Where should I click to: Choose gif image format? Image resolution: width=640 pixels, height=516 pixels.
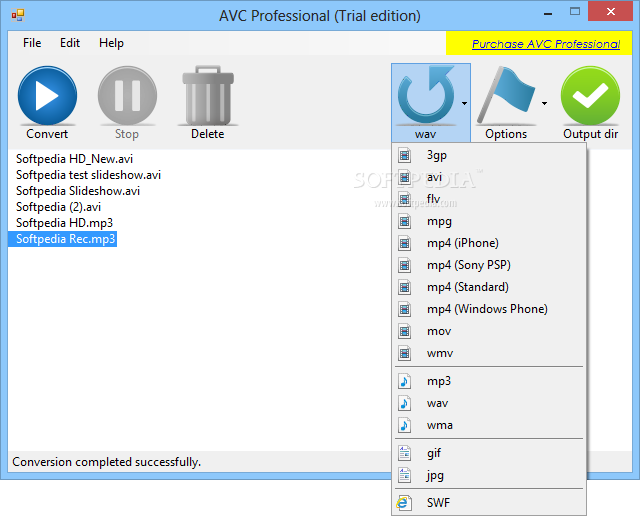pos(489,453)
